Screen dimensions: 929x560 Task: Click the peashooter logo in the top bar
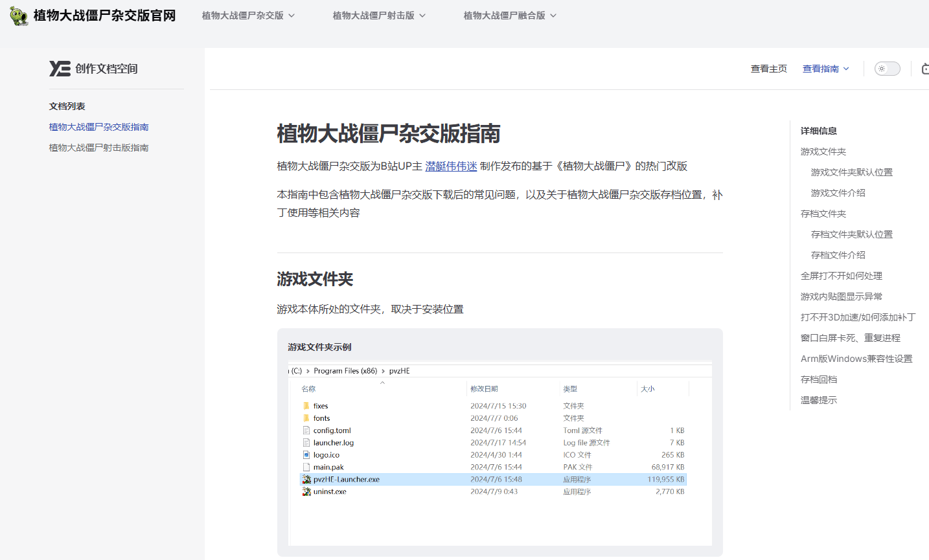click(x=18, y=15)
